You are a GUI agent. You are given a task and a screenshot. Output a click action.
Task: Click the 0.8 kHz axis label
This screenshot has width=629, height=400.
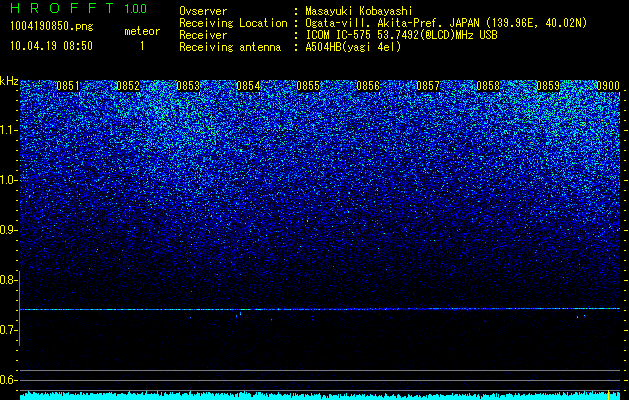pyautogui.click(x=8, y=280)
